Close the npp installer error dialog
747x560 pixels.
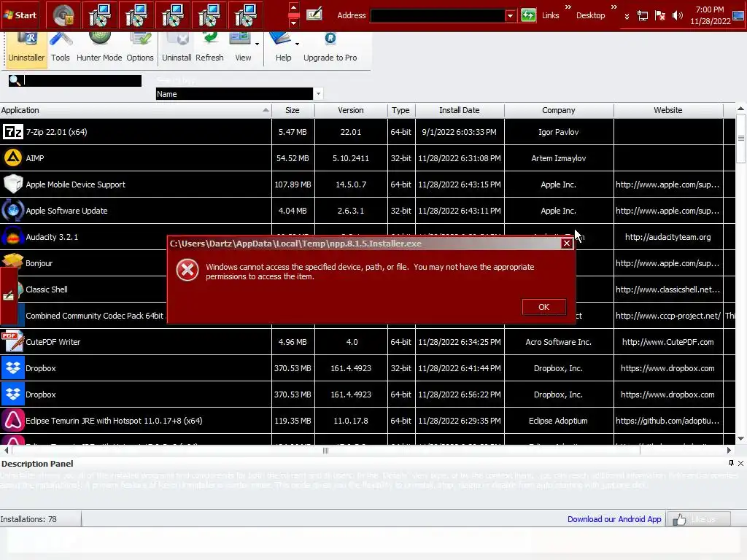(566, 244)
